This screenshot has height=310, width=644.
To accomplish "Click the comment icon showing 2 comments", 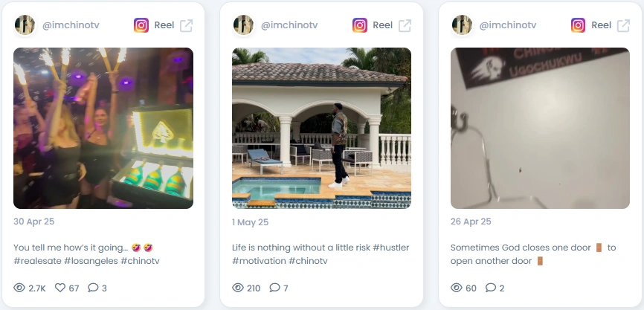I will click(490, 288).
